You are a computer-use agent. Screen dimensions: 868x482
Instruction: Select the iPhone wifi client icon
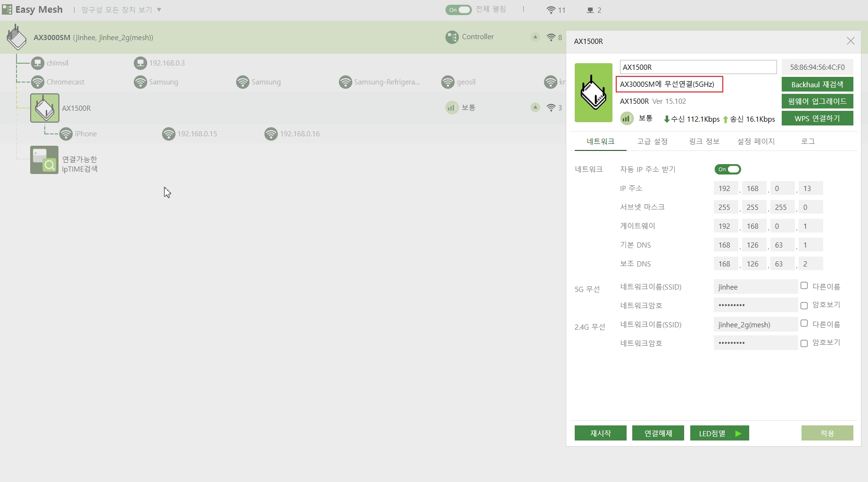(66, 134)
